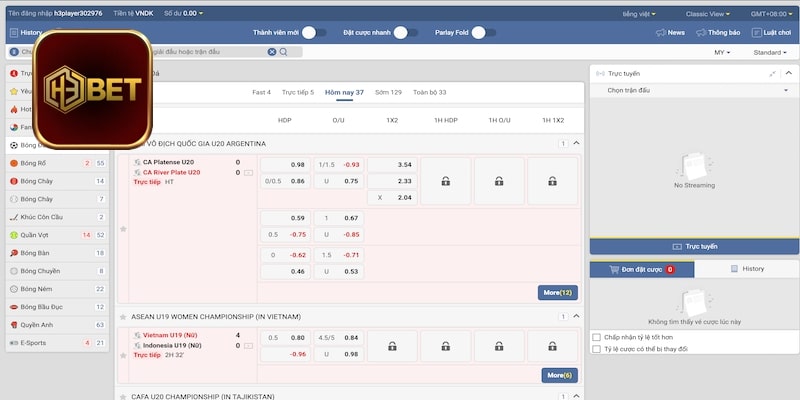The width and height of the screenshot is (800, 400).
Task: Open Số dư balance dropdown
Action: point(184,13)
